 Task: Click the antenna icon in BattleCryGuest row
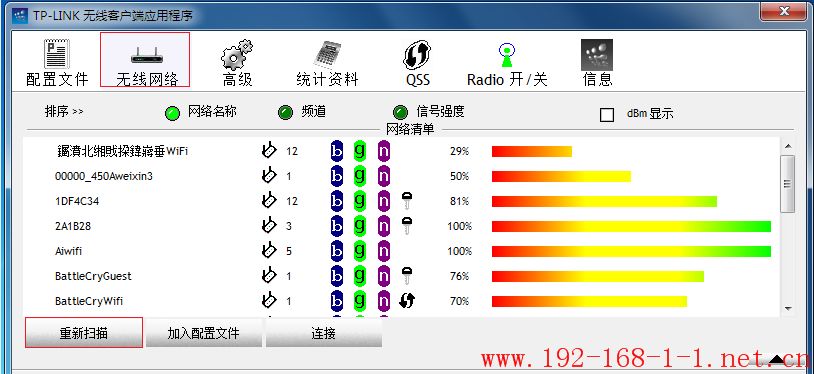(268, 275)
